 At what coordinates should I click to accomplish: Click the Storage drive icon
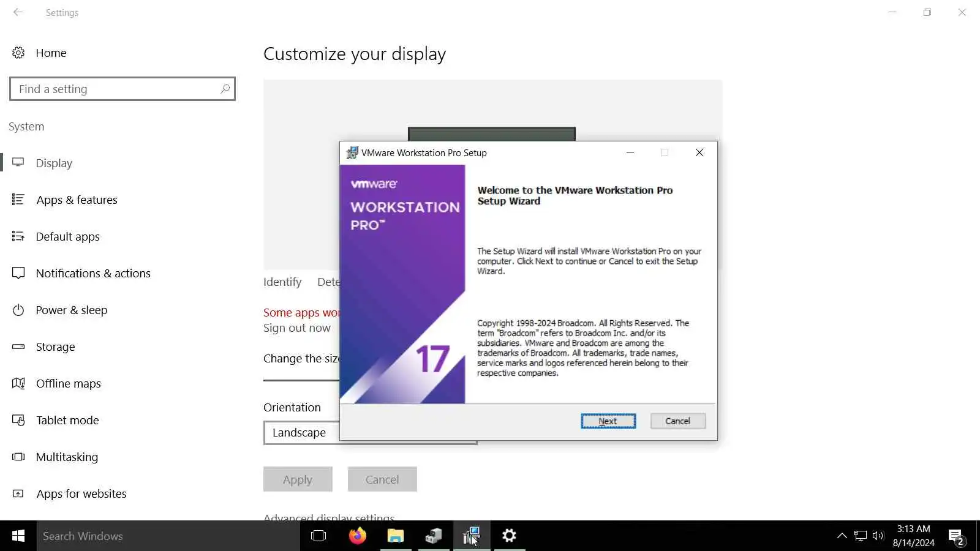(x=18, y=347)
